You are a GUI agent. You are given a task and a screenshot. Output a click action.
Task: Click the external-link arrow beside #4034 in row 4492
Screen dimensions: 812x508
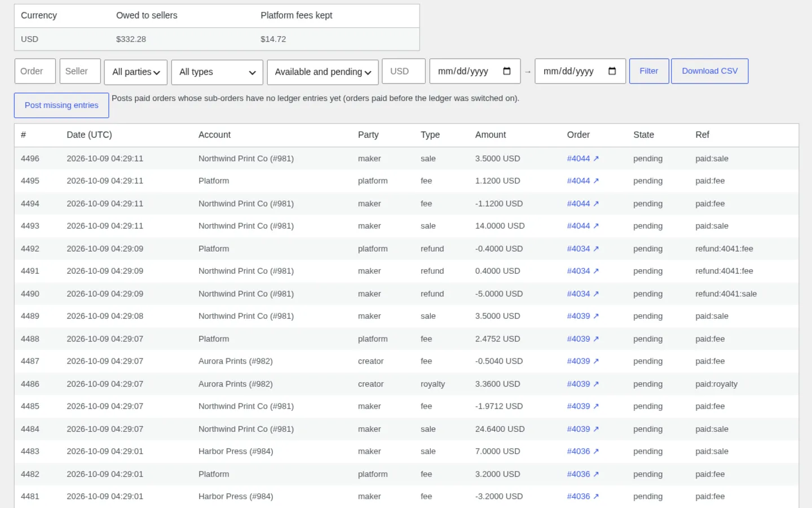(596, 249)
